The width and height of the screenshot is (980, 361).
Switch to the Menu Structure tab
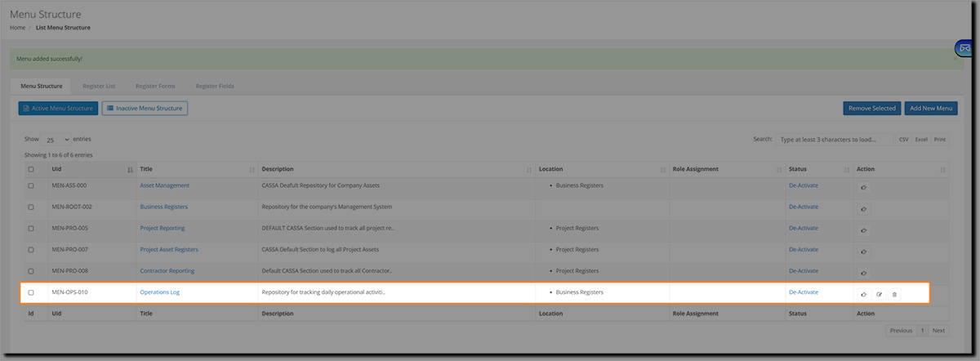pyautogui.click(x=41, y=86)
